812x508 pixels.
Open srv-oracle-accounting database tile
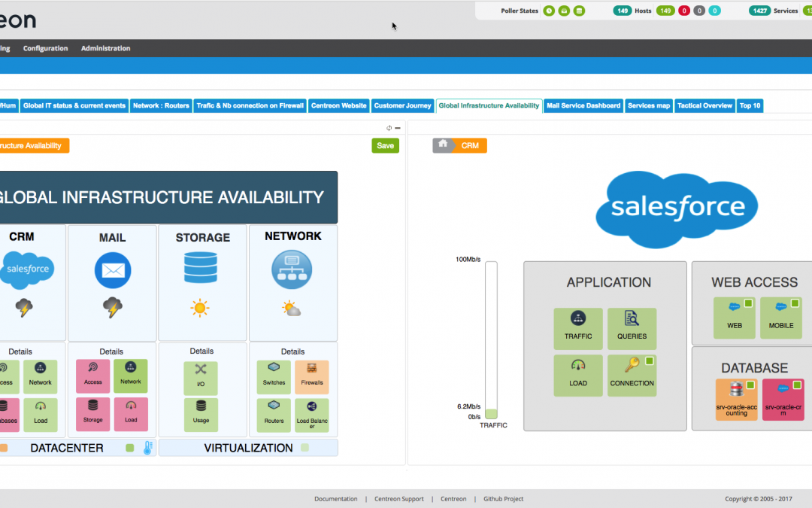[x=736, y=399]
